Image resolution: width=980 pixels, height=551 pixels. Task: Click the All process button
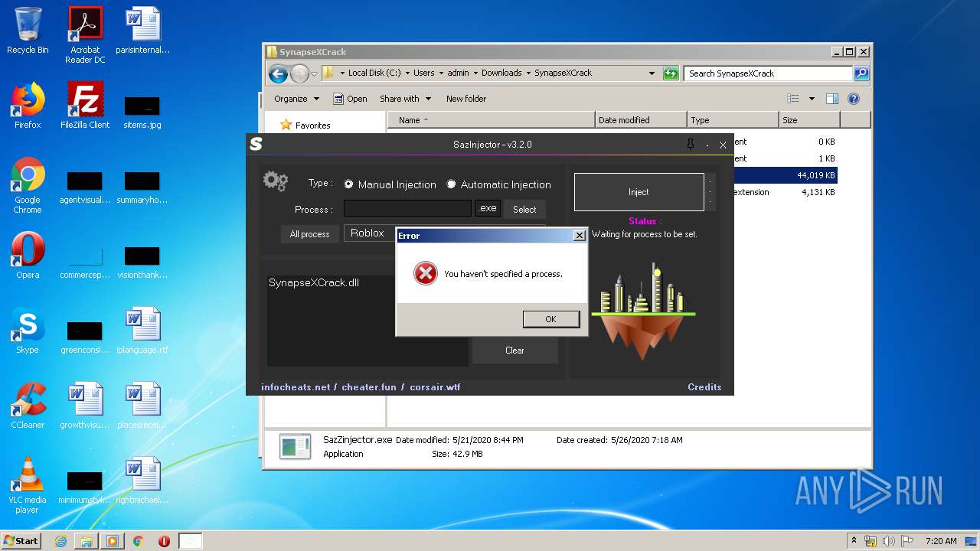coord(309,234)
